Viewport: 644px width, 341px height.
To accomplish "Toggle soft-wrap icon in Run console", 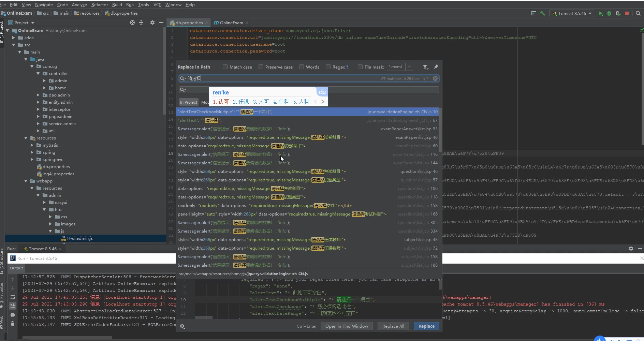I will click(13, 297).
